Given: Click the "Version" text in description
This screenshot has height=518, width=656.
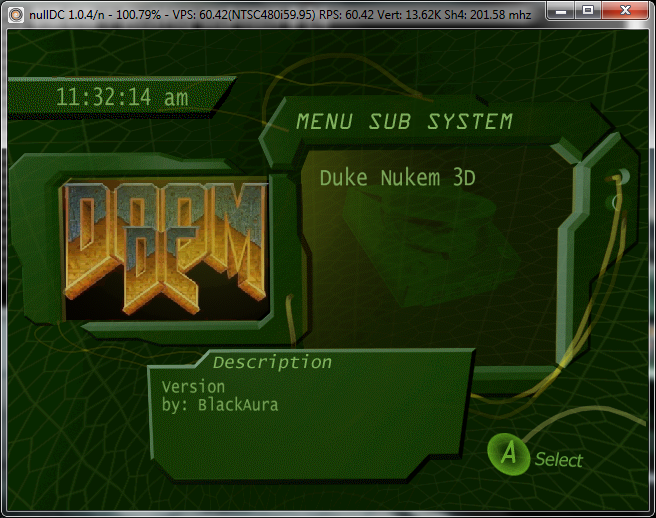Looking at the screenshot, I should [193, 387].
